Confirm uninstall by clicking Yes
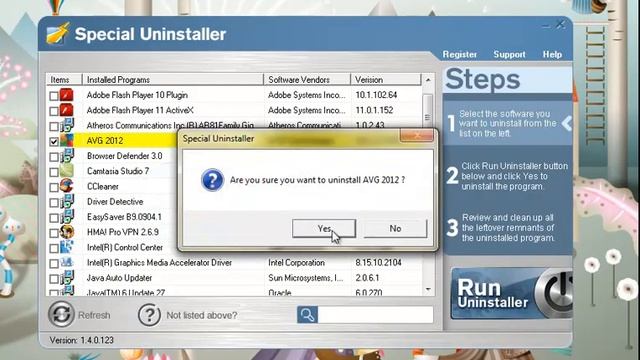640x360 pixels. point(324,229)
